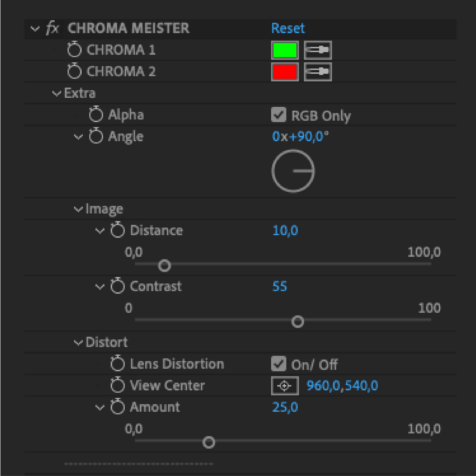Uncheck the RGB Only checkbox
The height and width of the screenshot is (476, 476).
coord(279,115)
